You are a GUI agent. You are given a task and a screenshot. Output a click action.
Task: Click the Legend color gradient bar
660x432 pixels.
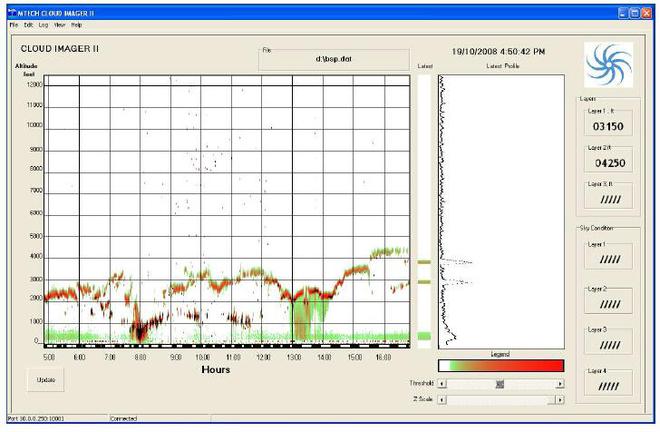coord(501,365)
